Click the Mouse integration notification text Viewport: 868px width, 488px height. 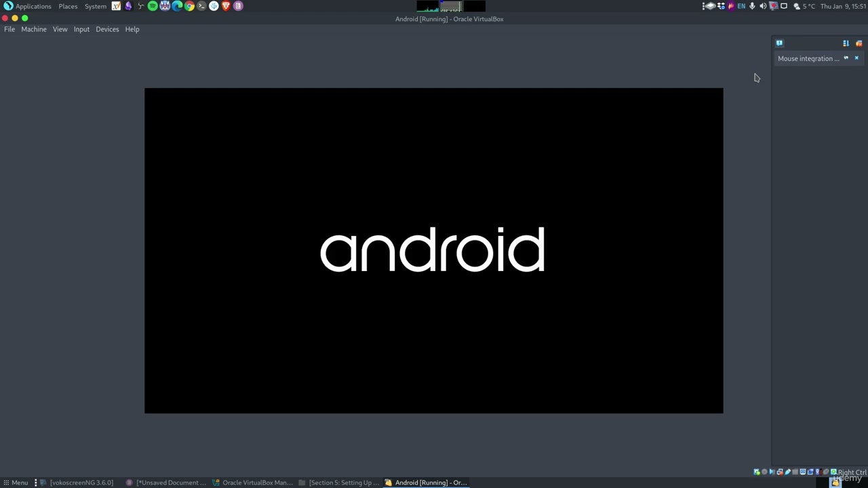click(x=808, y=58)
